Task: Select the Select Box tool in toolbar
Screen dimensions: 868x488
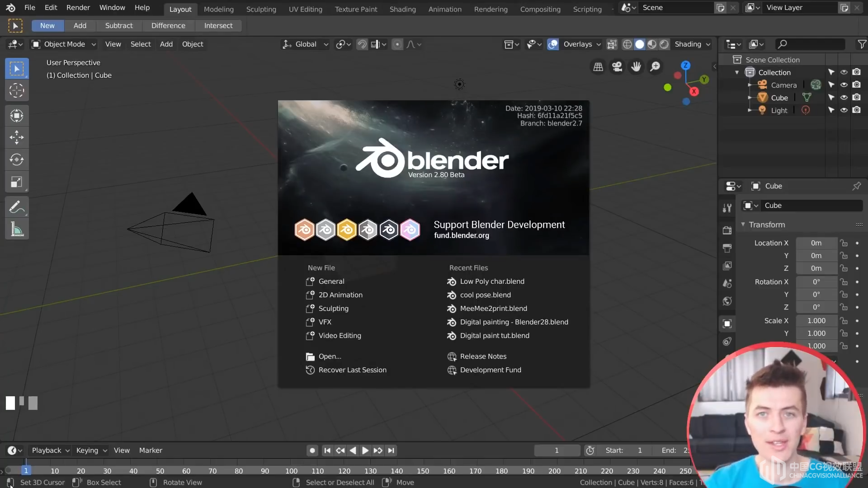Action: (17, 69)
